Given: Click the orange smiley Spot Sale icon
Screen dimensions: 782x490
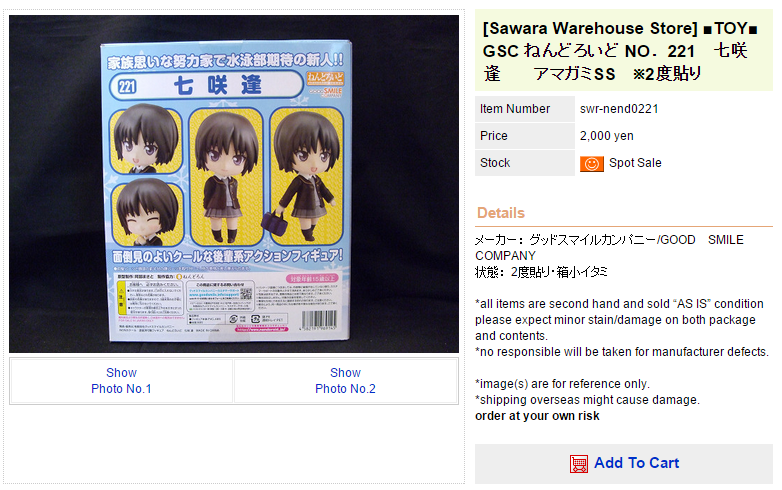Looking at the screenshot, I should click(x=591, y=163).
